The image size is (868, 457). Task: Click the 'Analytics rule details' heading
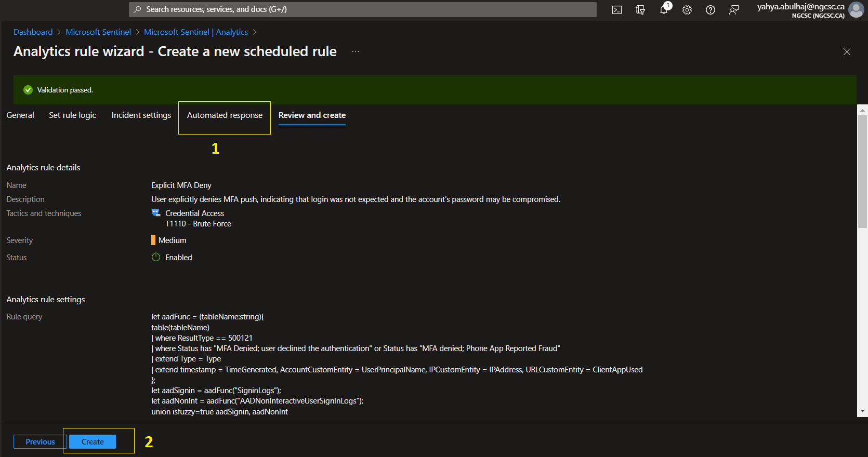pyautogui.click(x=43, y=168)
